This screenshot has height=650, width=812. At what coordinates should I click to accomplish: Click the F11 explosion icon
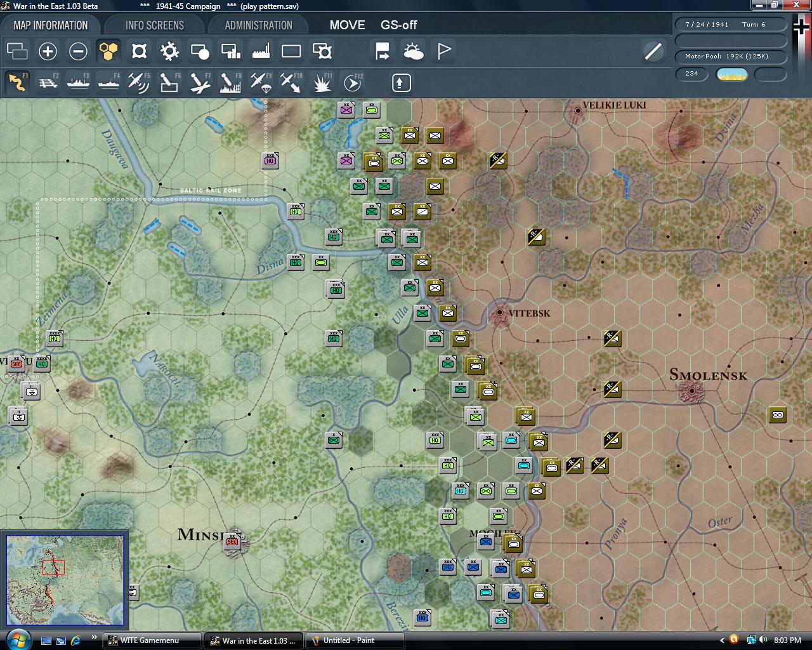(322, 83)
